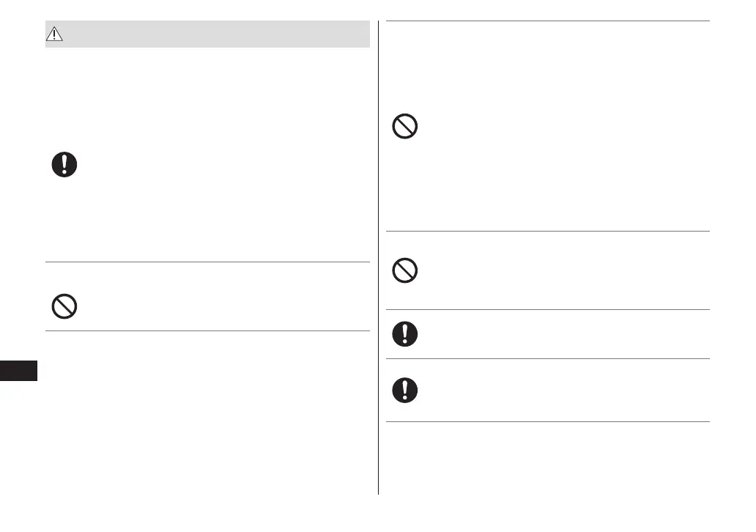The image size is (756, 532).
Task: Click the warning triangle icon in gray header
Action: point(56,34)
